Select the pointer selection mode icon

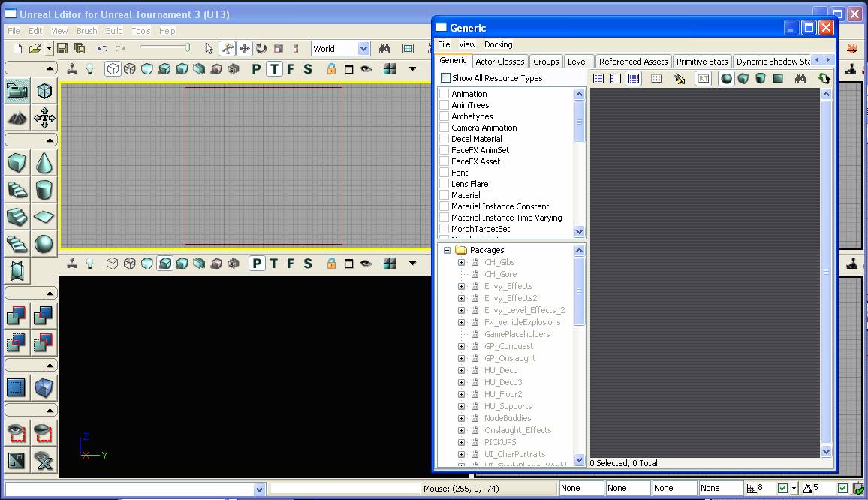tap(209, 48)
